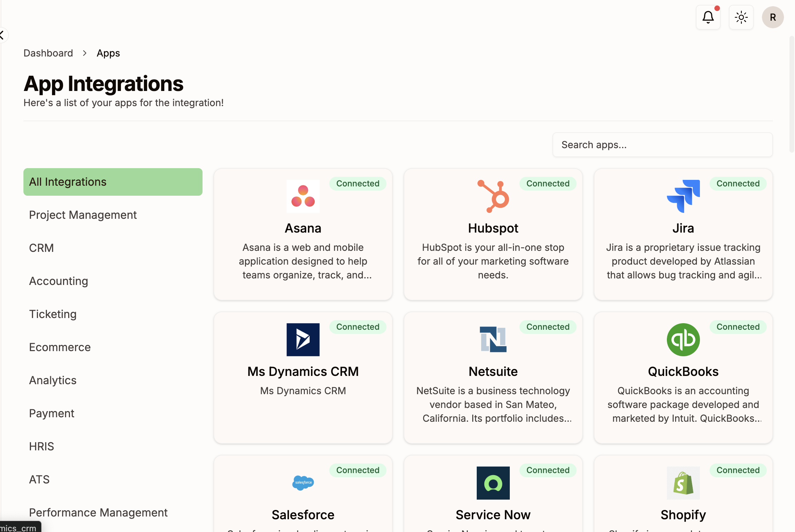Image resolution: width=795 pixels, height=532 pixels.
Task: Click the Netsuite logo
Action: tap(493, 339)
